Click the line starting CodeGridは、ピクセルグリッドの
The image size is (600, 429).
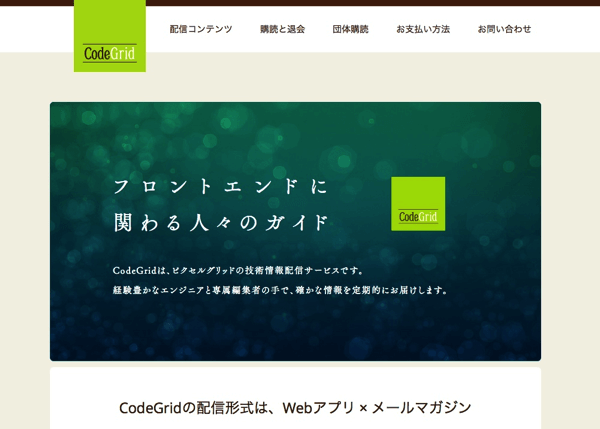[x=238, y=271]
